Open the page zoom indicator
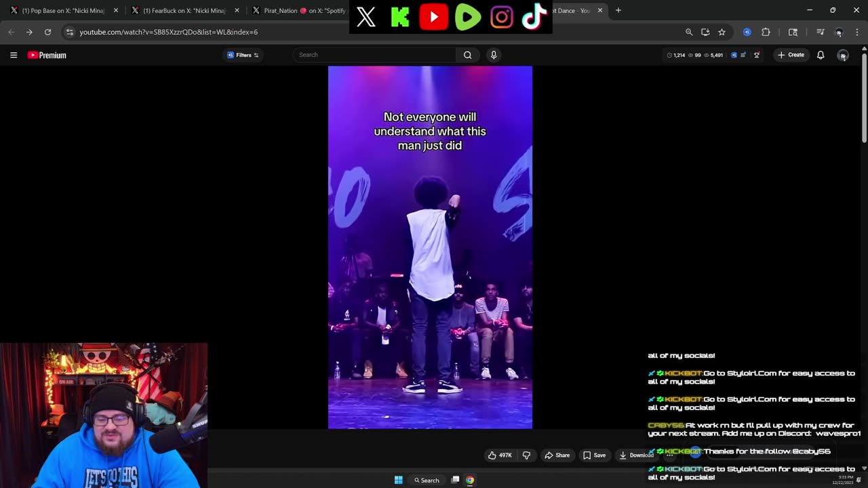 [x=689, y=32]
